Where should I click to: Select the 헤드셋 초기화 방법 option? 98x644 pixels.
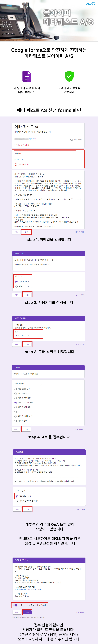16,416
